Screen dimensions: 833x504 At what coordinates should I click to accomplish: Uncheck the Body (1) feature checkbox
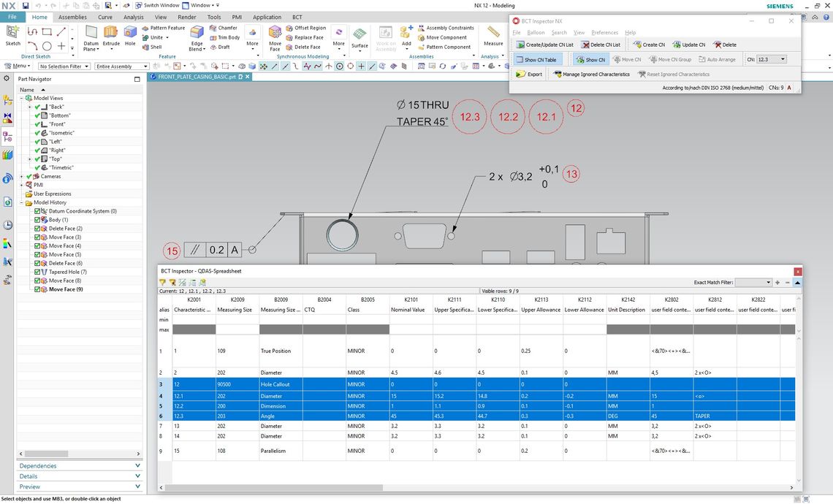pos(37,220)
